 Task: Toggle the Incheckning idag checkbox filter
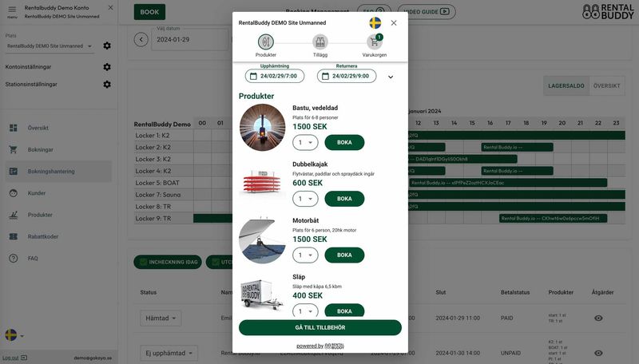point(144,262)
